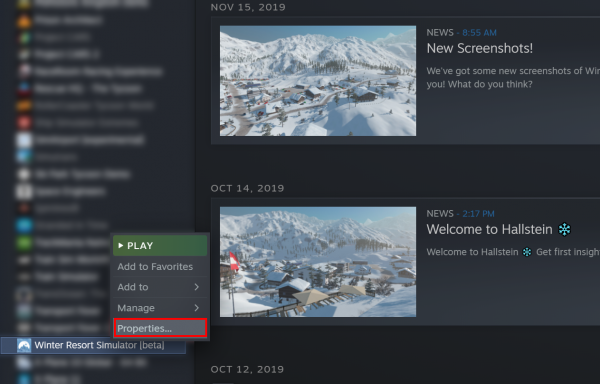Screen dimensions: 600x384
Task: Open the Welcome to Hallstein news headline
Action: [x=489, y=229]
